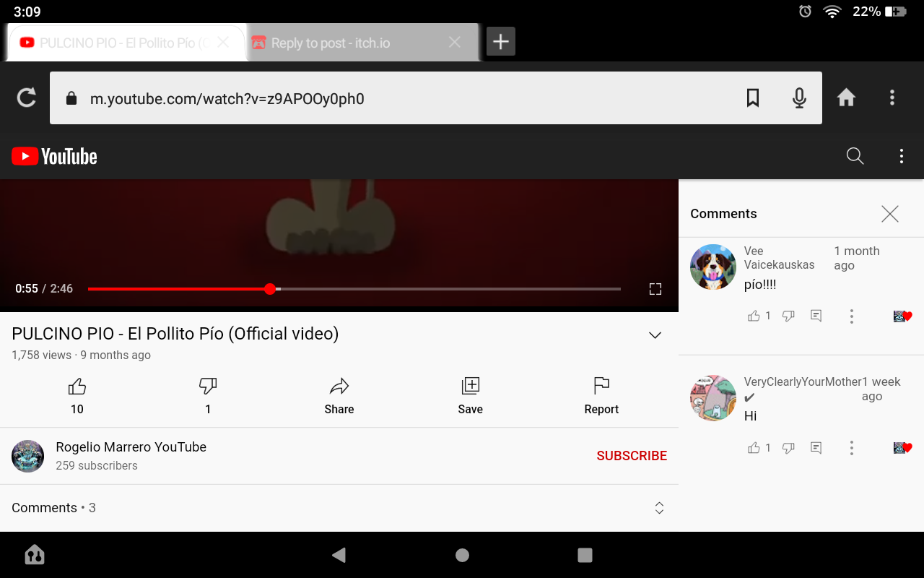Viewport: 924px width, 578px height.
Task: Open YouTube header three-dot menu
Action: point(901,156)
